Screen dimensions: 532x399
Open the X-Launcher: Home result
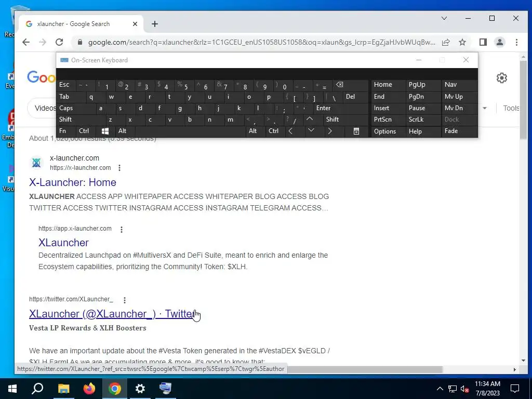73,182
